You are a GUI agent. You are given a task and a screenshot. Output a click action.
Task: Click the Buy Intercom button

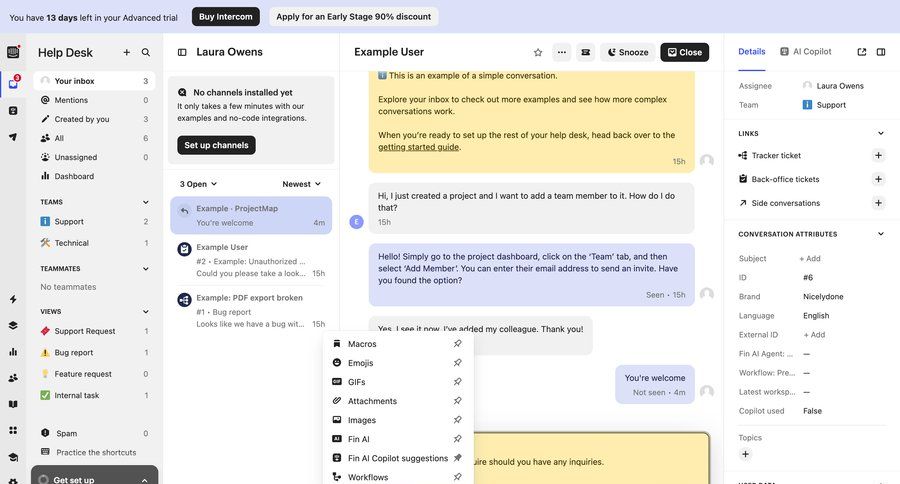point(226,17)
